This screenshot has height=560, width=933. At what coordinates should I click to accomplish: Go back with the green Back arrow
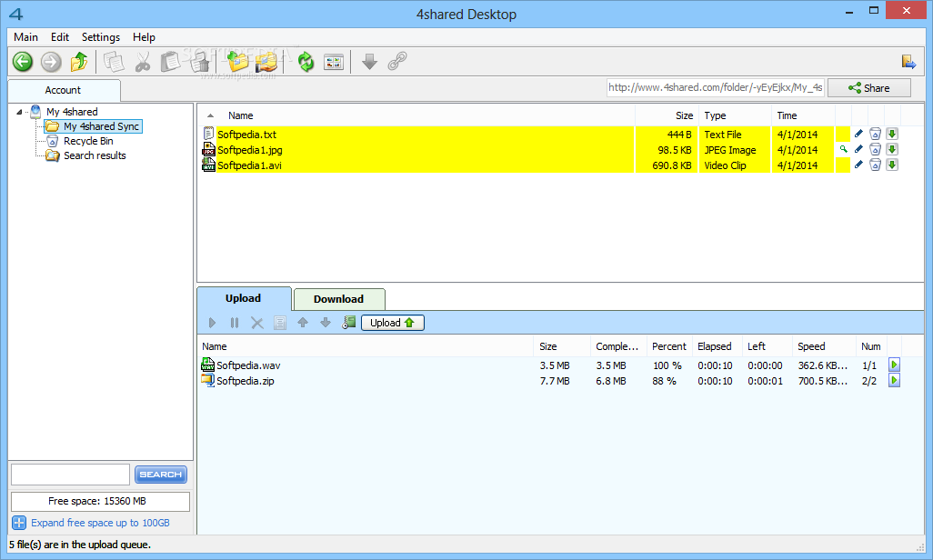pyautogui.click(x=23, y=61)
